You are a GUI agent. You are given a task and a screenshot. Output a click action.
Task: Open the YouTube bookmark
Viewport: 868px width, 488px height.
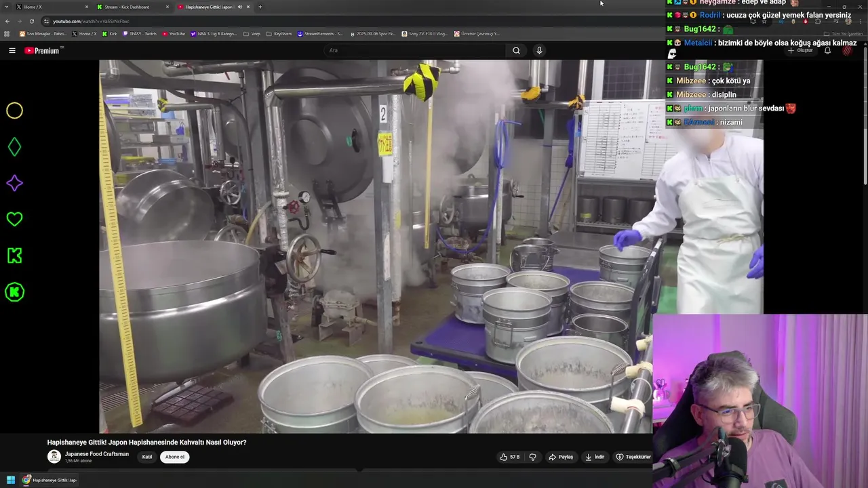[174, 34]
